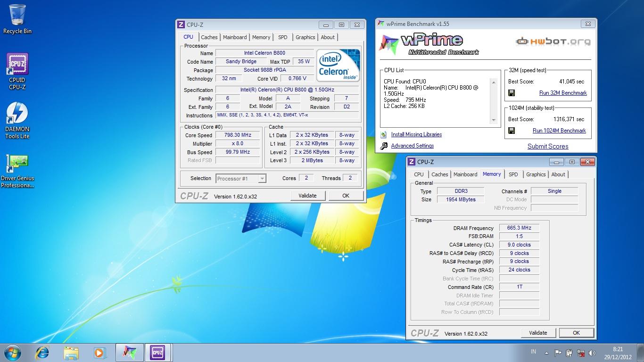Click Validate in lower CPU-Z window
Image resolution: width=644 pixels, height=362 pixels.
(538, 333)
